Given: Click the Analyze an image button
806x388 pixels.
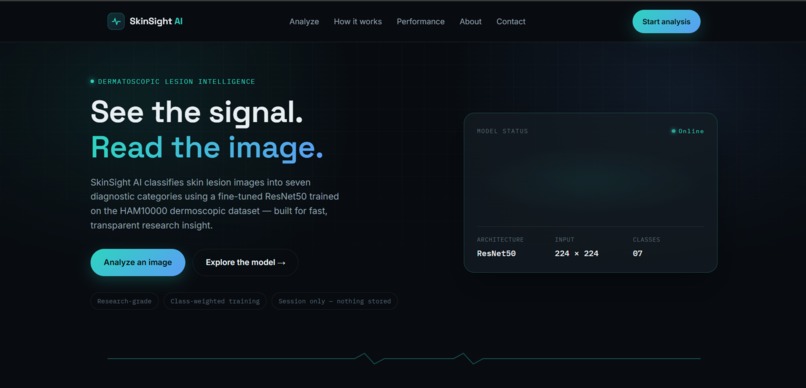Looking at the screenshot, I should coord(138,263).
